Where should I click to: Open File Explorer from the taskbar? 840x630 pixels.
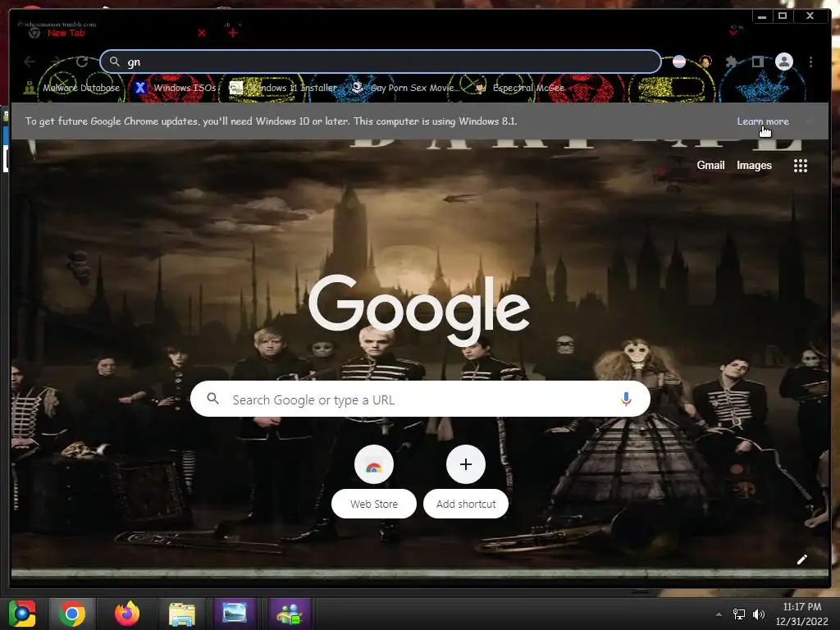(x=182, y=614)
